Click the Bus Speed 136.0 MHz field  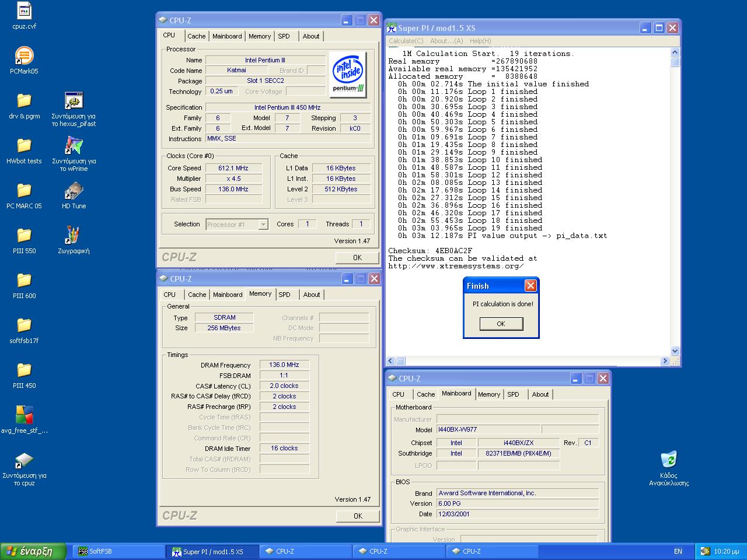[233, 189]
